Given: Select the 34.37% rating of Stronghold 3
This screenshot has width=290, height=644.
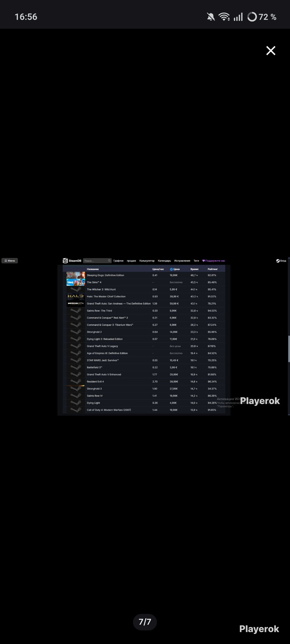Looking at the screenshot, I should 212,389.
